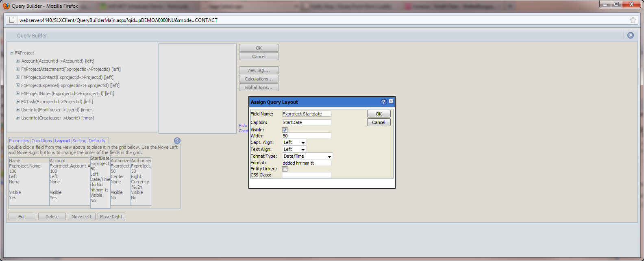Click the page icon left of the URL
Screen dimensions: 644x261
pyautogui.click(x=12, y=20)
